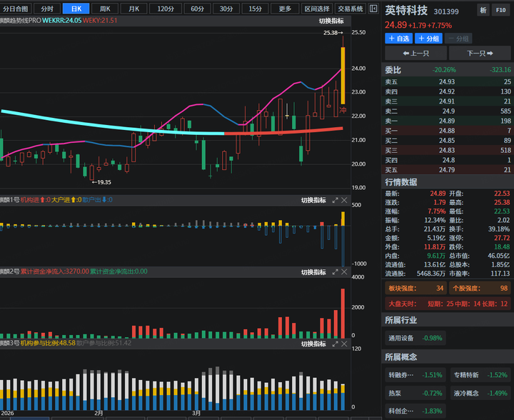Go to previous stock 上一只

click(415, 54)
